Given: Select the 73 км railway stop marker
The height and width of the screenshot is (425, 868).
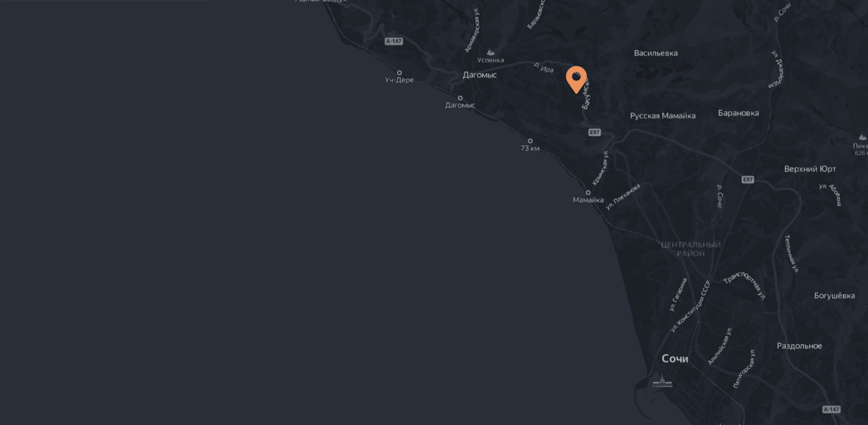Looking at the screenshot, I should [x=530, y=141].
